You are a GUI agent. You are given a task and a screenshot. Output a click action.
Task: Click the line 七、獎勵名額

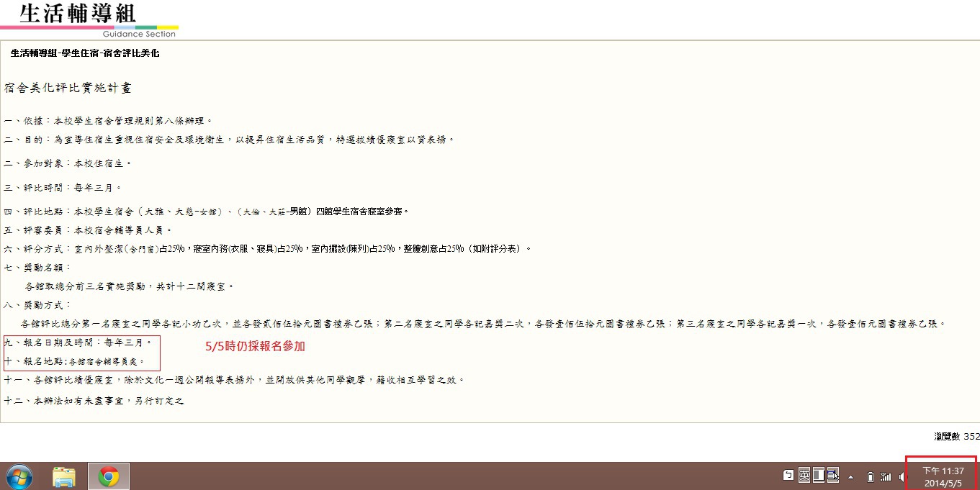(x=37, y=268)
